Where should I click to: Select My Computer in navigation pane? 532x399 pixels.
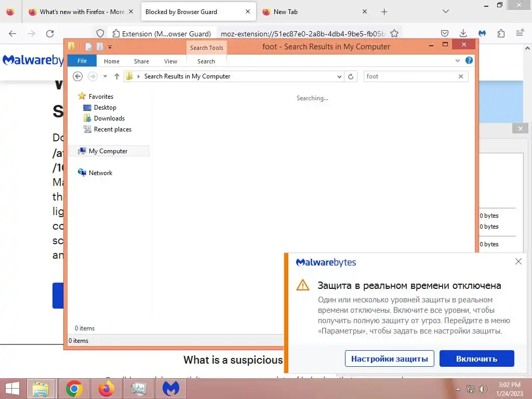(x=109, y=151)
